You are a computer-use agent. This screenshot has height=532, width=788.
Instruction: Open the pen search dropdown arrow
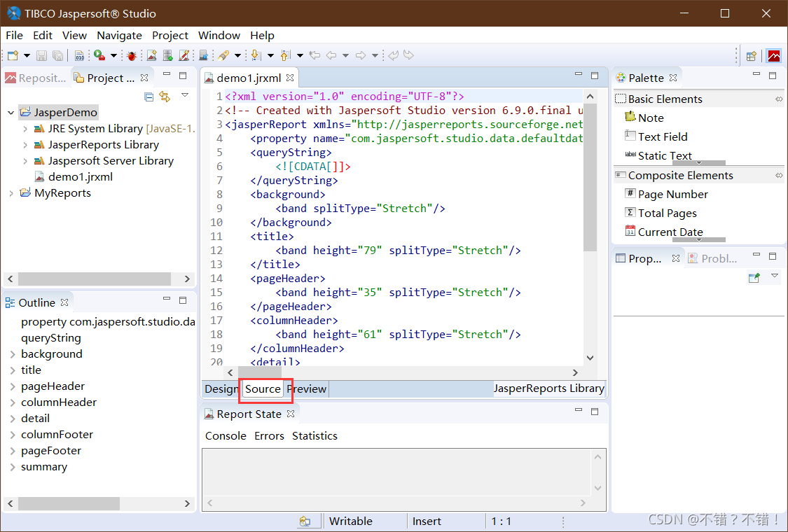pyautogui.click(x=237, y=55)
